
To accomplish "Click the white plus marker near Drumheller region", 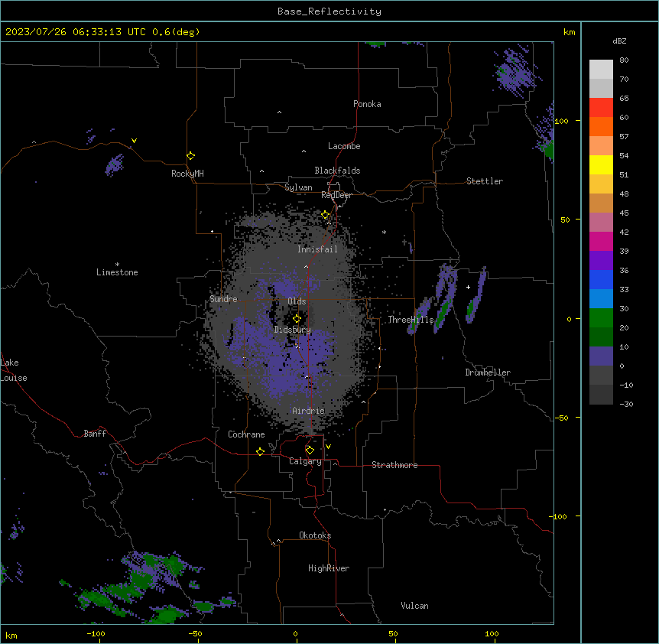I will coord(468,287).
